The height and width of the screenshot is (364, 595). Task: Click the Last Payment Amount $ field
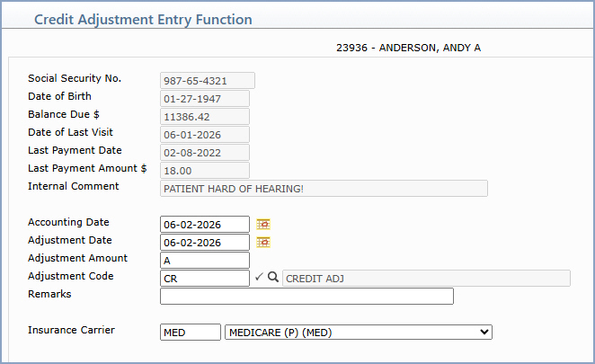(205, 171)
